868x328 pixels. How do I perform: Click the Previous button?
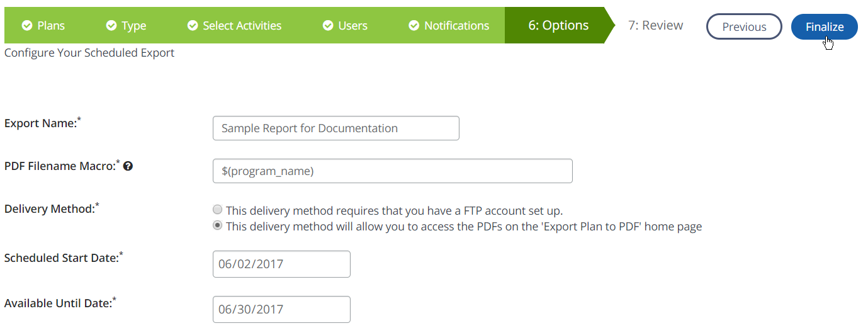click(x=744, y=27)
